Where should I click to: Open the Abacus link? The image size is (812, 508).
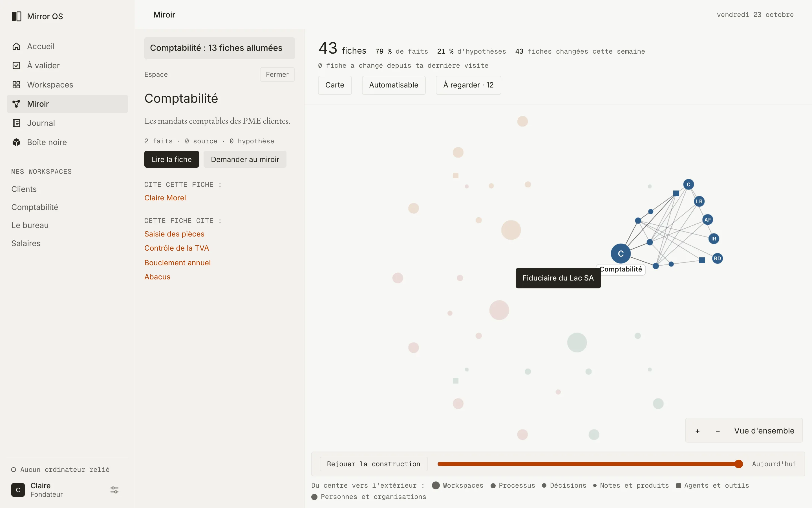[x=157, y=277]
